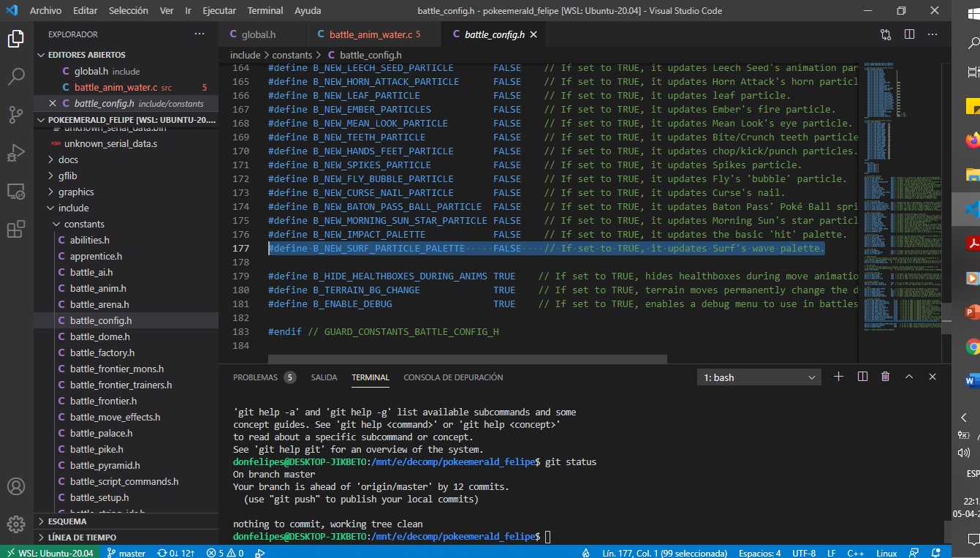Open the Search view in activity bar
This screenshot has width=980, height=558.
[16, 76]
